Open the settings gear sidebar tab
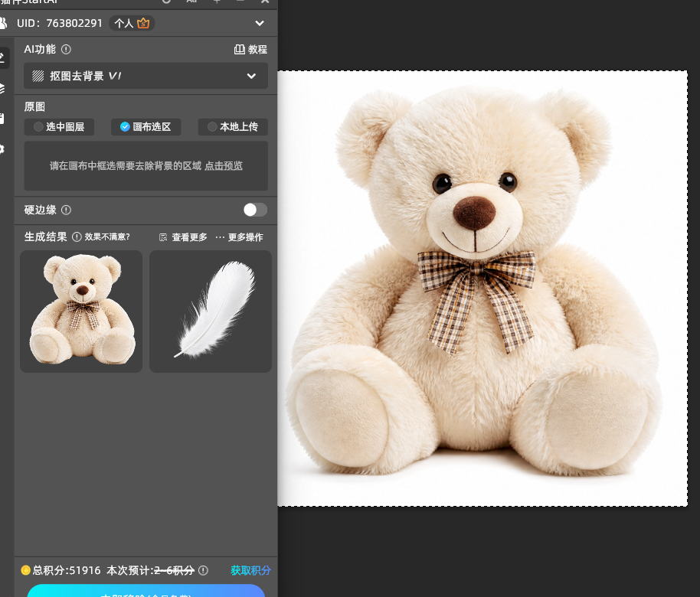Image resolution: width=700 pixels, height=597 pixels. [x=2, y=149]
